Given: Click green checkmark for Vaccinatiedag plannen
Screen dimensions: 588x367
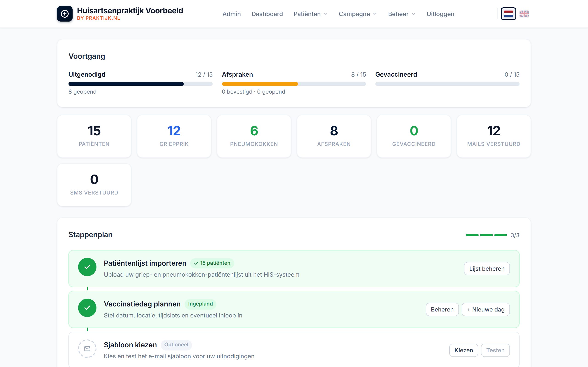Looking at the screenshot, I should (x=87, y=308).
